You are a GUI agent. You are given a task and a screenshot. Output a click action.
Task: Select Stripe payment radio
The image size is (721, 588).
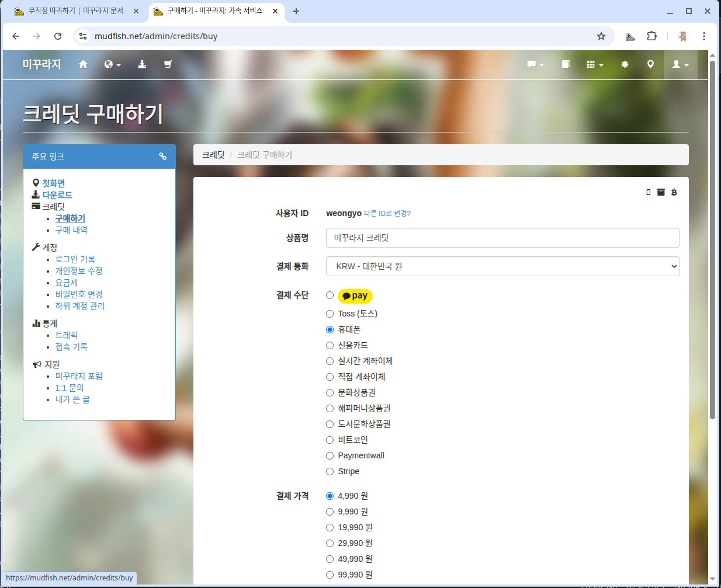[330, 471]
